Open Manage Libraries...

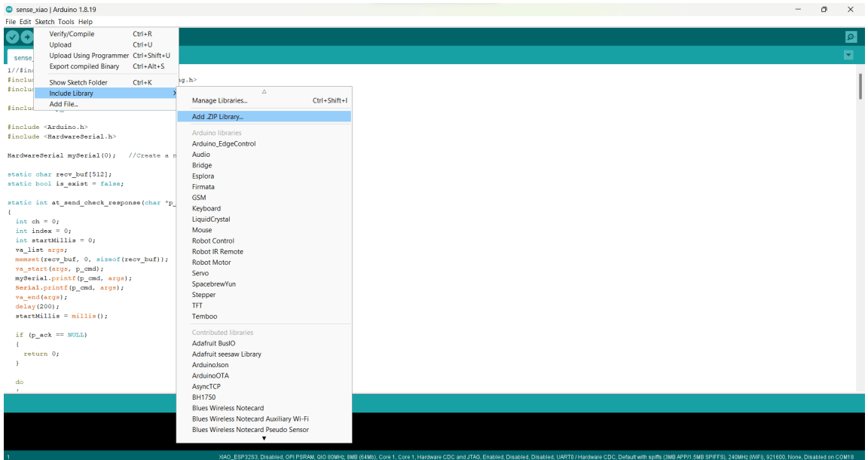click(264, 100)
